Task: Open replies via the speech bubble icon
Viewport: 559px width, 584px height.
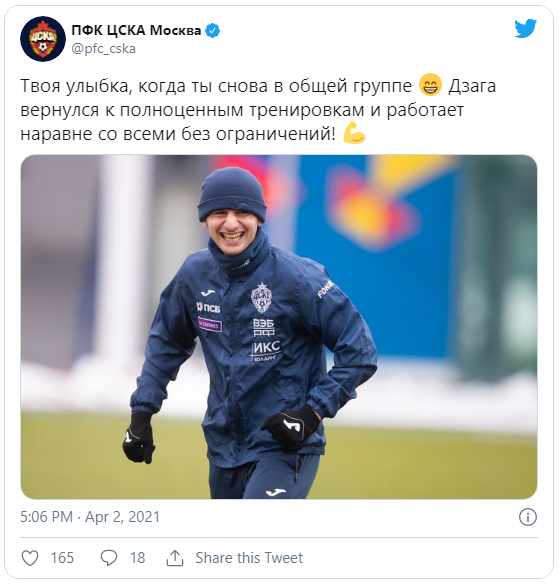Action: coord(109,558)
